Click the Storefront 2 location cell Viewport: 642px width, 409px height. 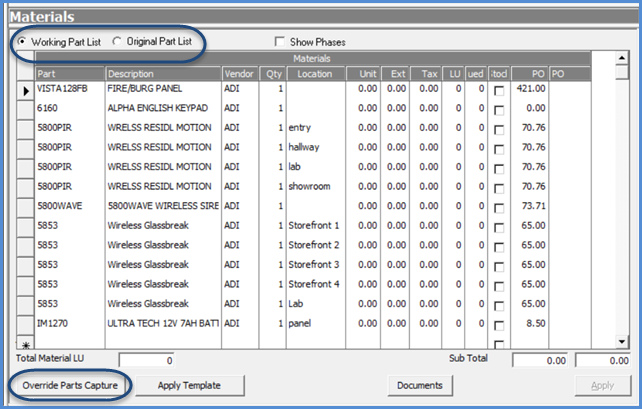[x=316, y=245]
